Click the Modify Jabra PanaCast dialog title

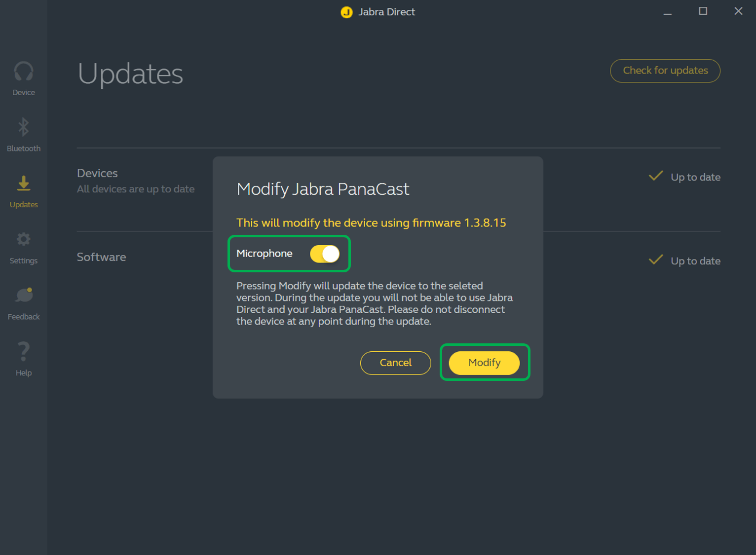323,189
